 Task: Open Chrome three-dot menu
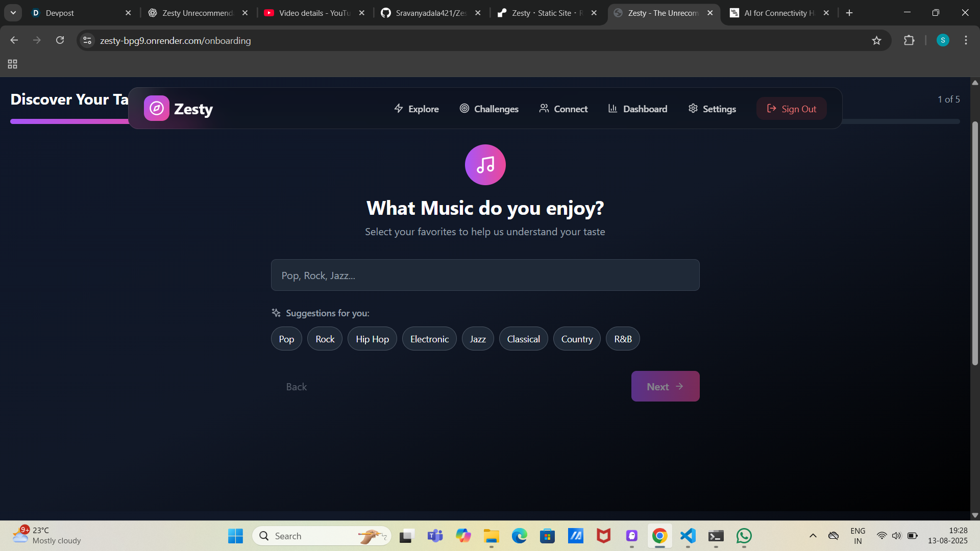[x=966, y=40]
